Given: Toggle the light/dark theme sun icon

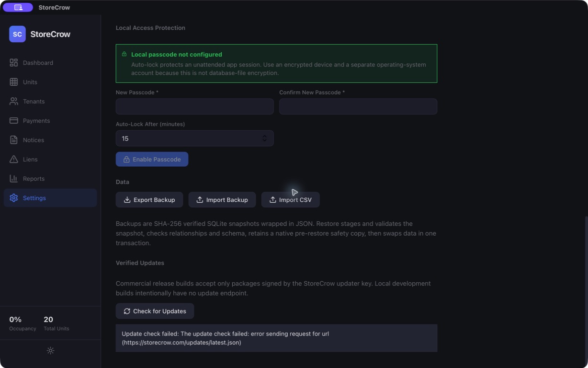Looking at the screenshot, I should [50, 351].
